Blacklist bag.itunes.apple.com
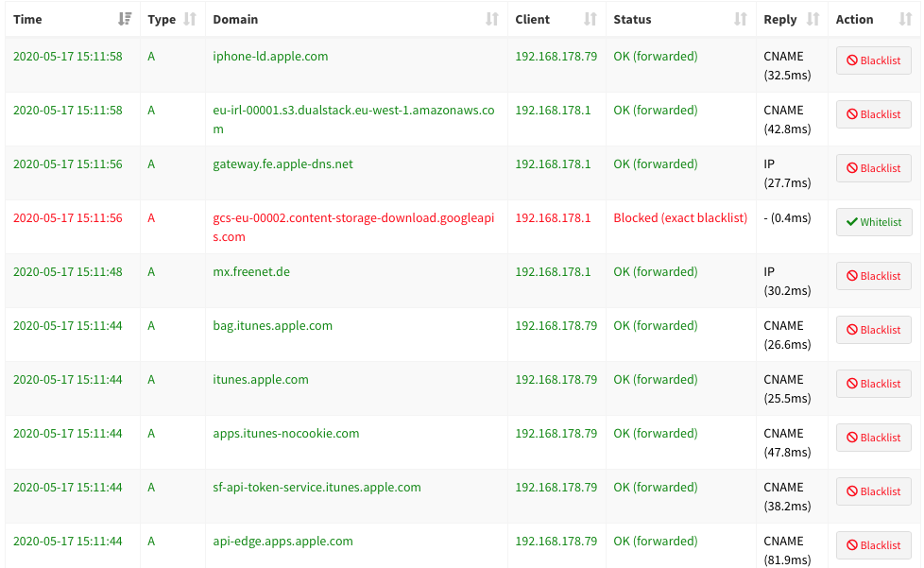The height and width of the screenshot is (568, 924). point(874,330)
